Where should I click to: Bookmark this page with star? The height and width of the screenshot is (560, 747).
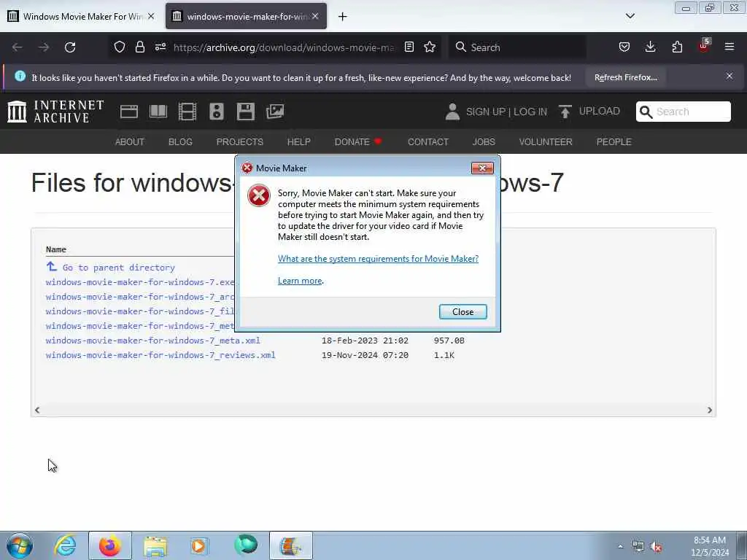[430, 47]
